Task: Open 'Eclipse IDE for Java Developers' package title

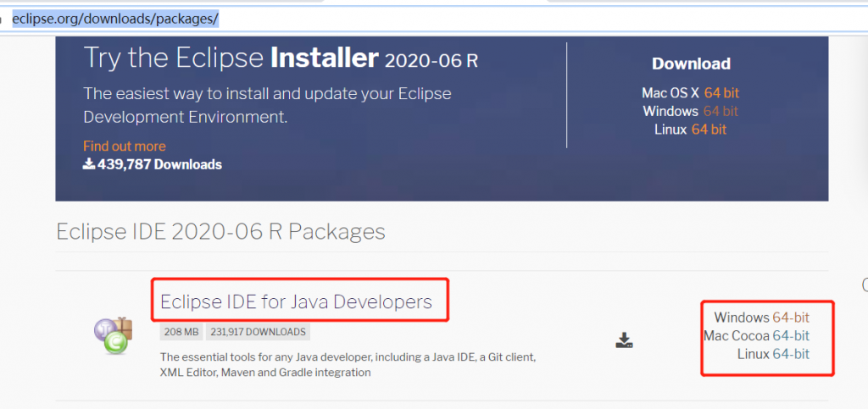Action: coord(296,301)
